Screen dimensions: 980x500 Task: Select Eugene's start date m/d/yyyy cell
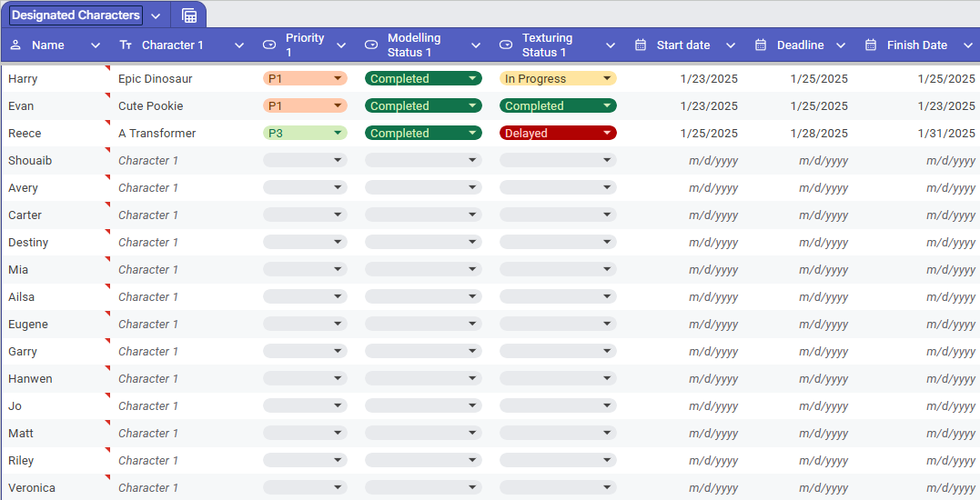[684, 324]
